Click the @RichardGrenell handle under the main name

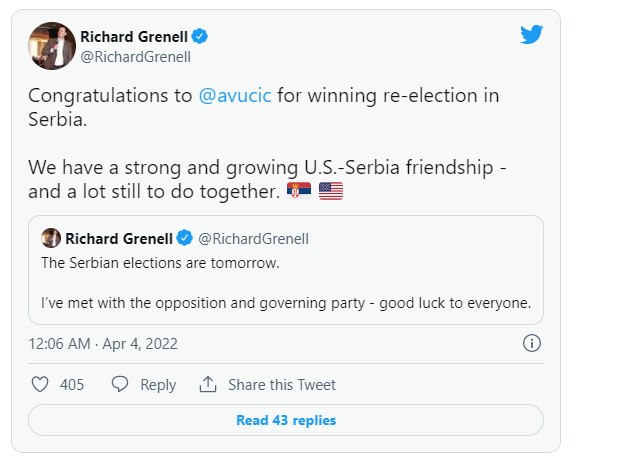135,57
